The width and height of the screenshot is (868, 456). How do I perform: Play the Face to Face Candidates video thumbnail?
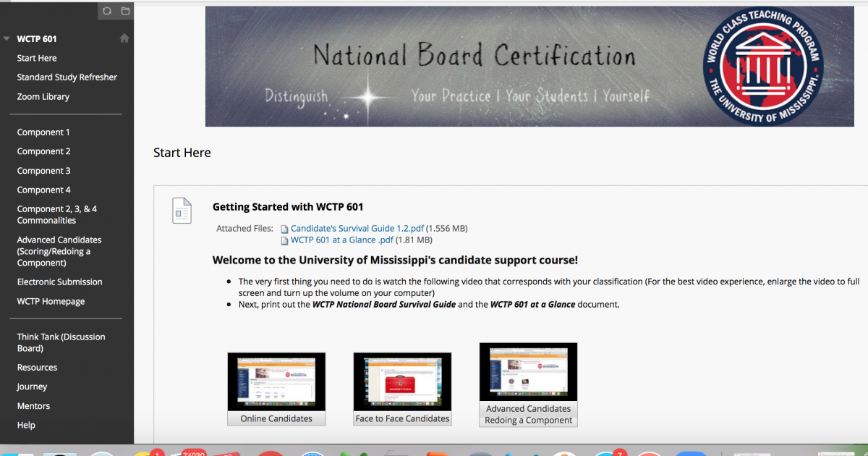(x=402, y=382)
